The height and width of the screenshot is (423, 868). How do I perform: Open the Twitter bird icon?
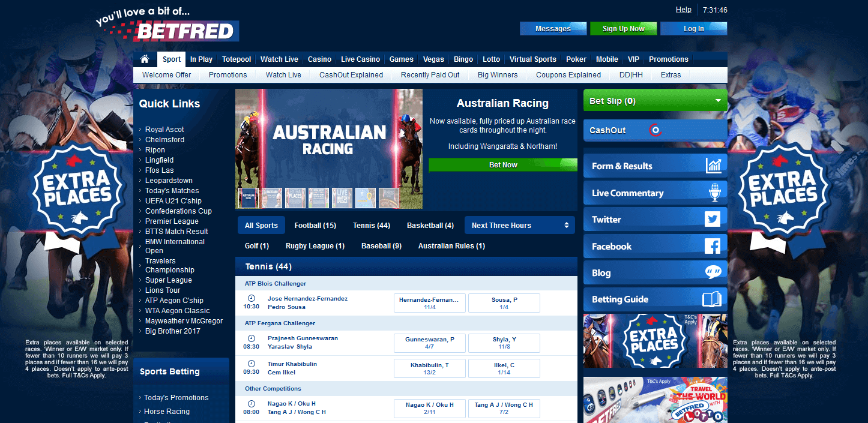713,219
